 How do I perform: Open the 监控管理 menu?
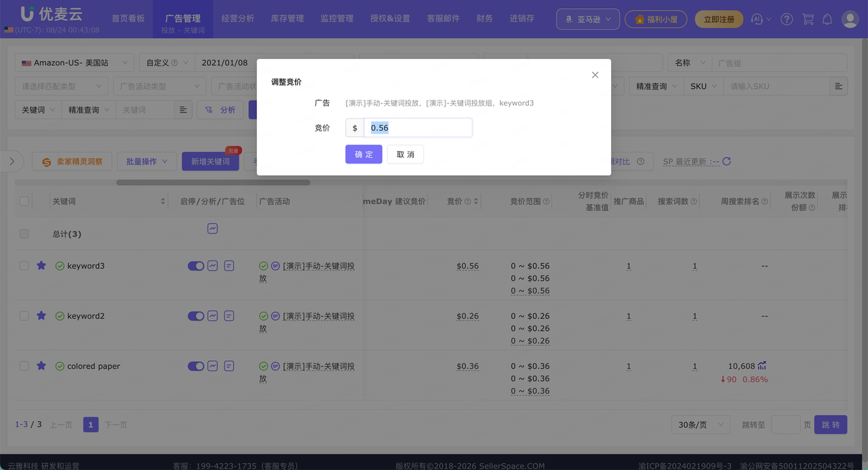point(337,18)
